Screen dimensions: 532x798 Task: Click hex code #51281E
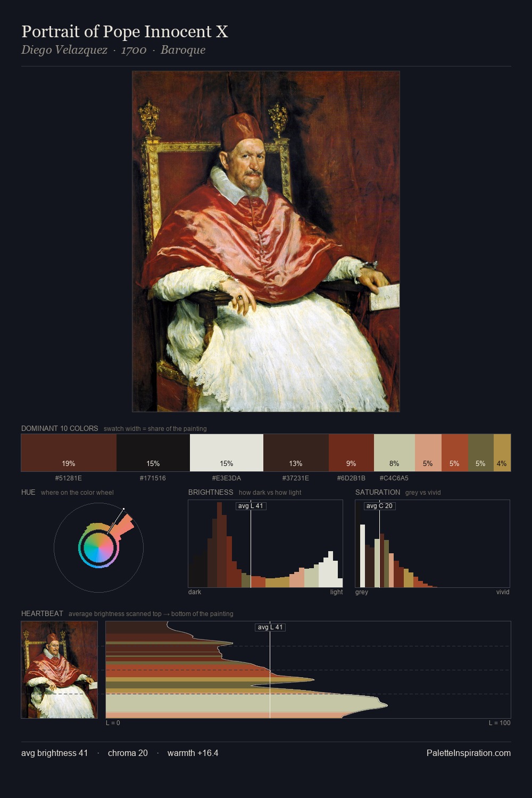pyautogui.click(x=69, y=478)
